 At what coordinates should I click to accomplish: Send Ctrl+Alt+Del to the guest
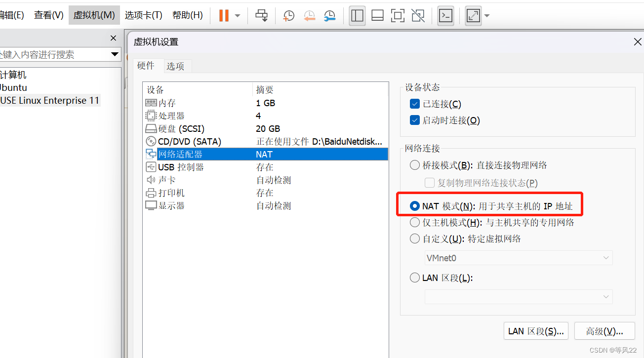pyautogui.click(x=262, y=15)
